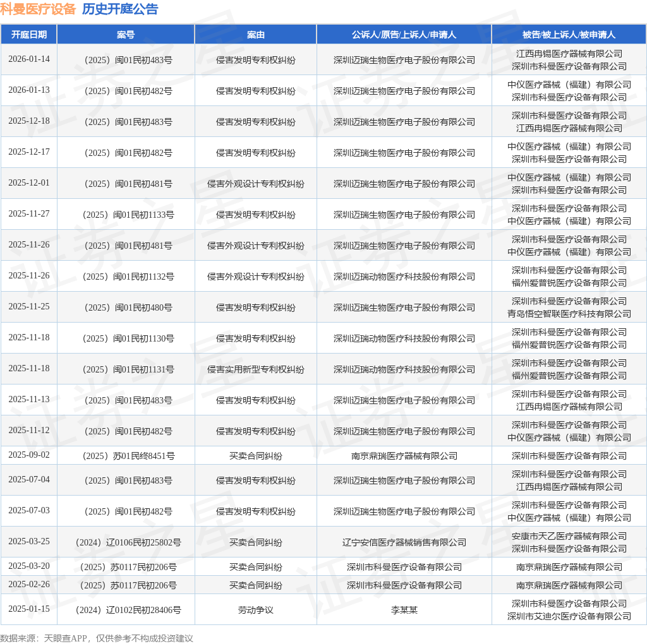Click defendant 南京鼎瑞医疗器械有限公司 in 2025-03-20 row
The height and width of the screenshot is (644, 647).
tap(569, 568)
